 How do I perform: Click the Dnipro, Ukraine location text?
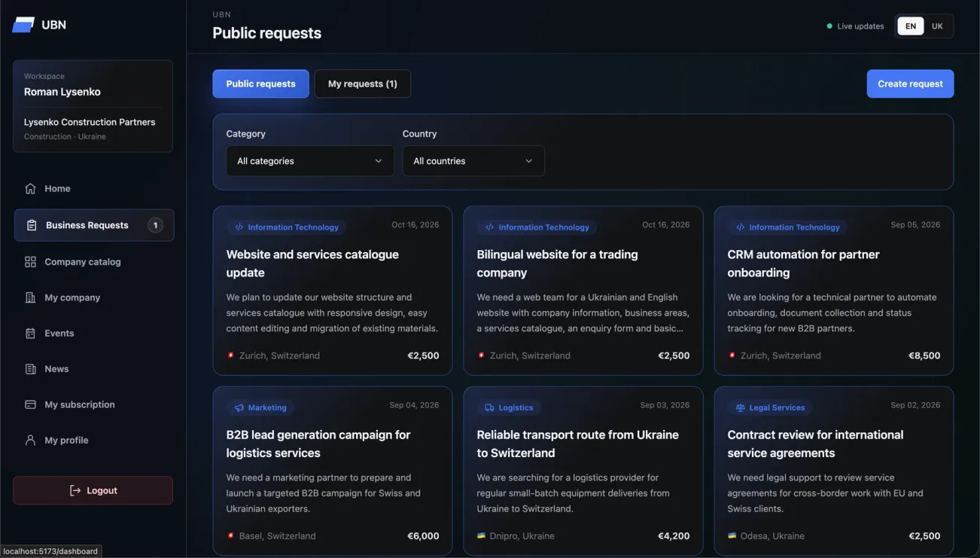(x=522, y=536)
